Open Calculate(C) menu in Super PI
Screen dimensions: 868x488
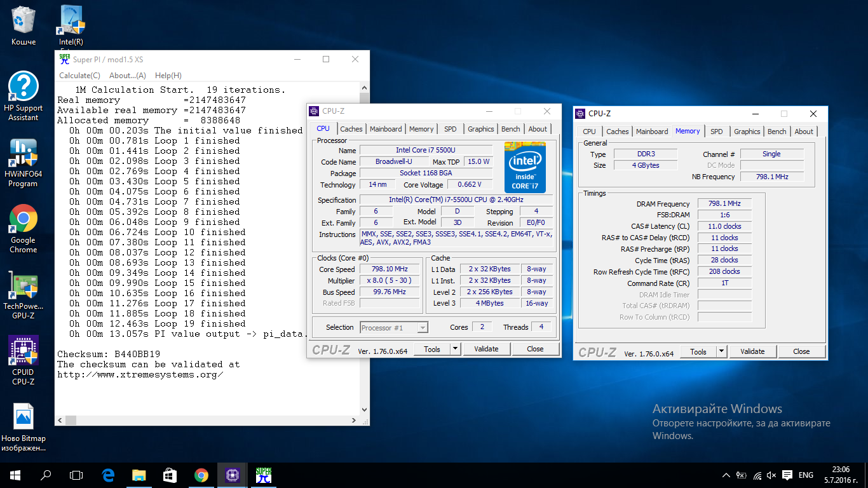point(79,75)
